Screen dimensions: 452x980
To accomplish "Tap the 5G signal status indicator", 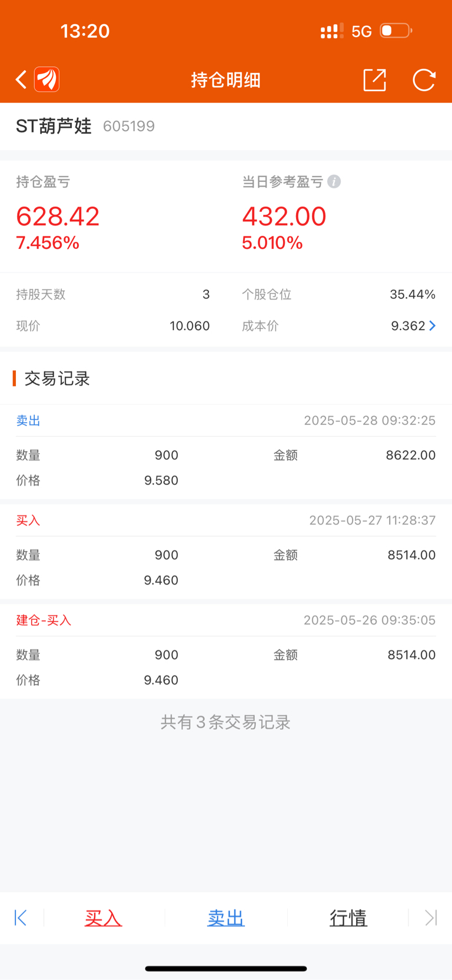I will pos(361,31).
